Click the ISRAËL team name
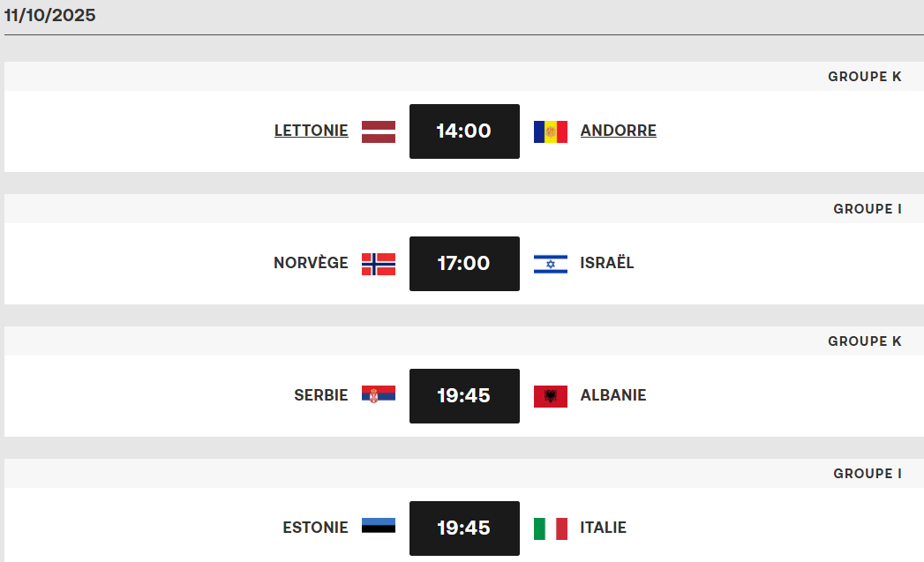The width and height of the screenshot is (924, 562). [607, 263]
